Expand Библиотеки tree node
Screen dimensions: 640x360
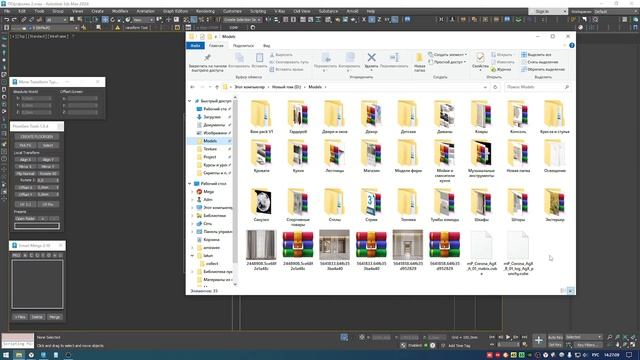[193, 216]
